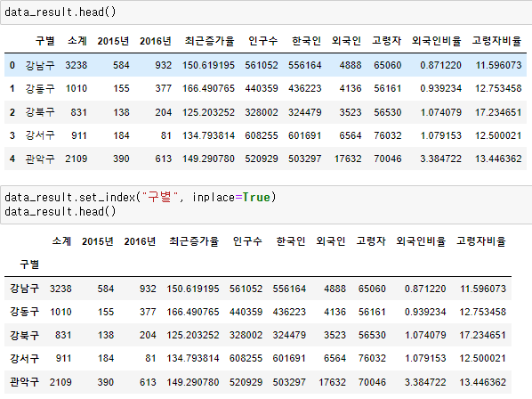Click 17.234651 value in second table
This screenshot has width=532, height=399.
click(482, 335)
